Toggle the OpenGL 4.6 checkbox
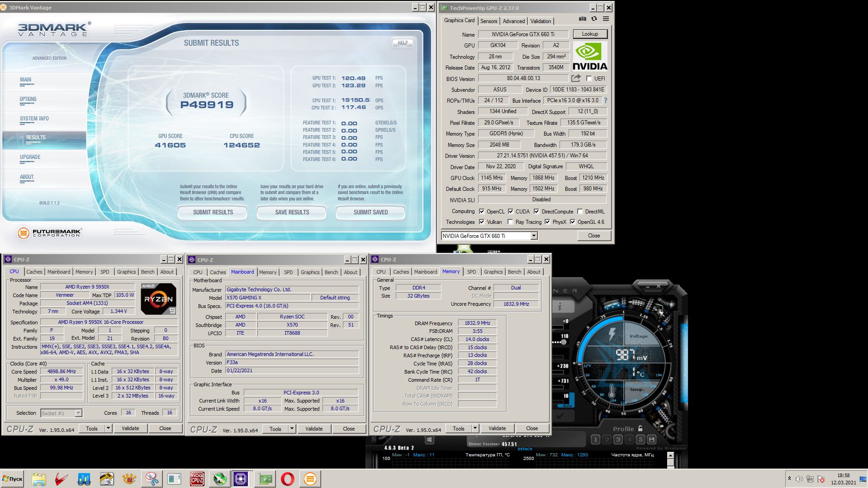 coord(573,222)
